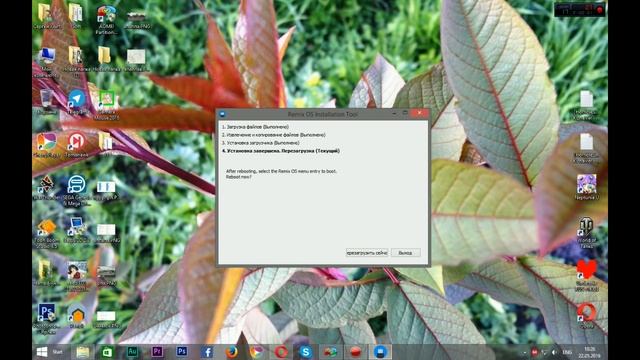This screenshot has height=360, width=640.
Task: Click the 'Reboot now?' text line
Action: point(239,177)
